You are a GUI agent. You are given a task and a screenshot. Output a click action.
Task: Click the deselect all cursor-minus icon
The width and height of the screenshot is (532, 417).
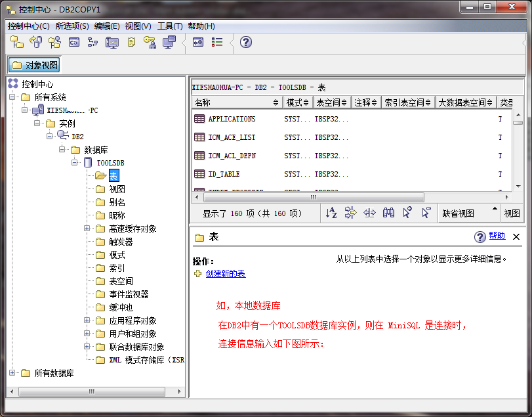[x=426, y=213]
